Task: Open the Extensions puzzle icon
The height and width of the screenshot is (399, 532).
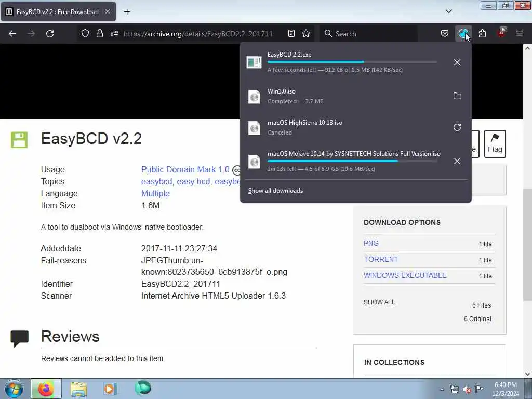Action: tap(482, 33)
